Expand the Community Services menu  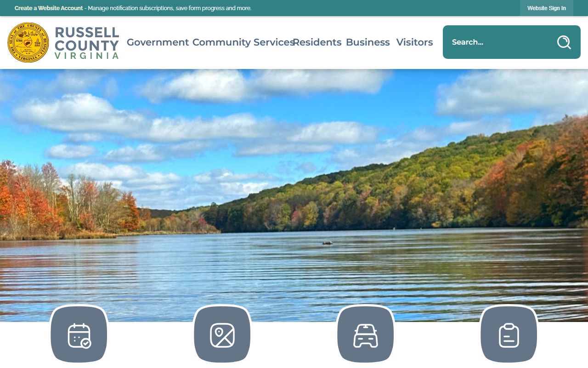point(243,42)
